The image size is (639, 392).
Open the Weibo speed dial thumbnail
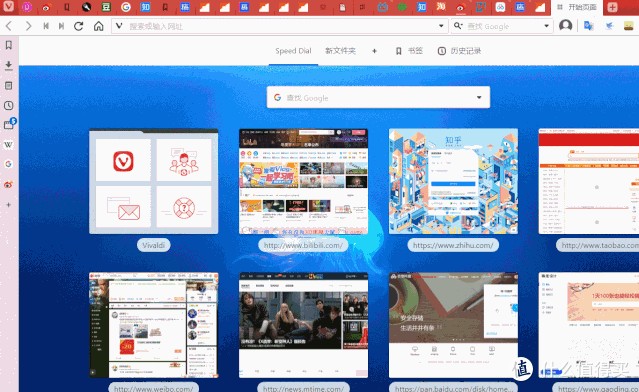(154, 325)
